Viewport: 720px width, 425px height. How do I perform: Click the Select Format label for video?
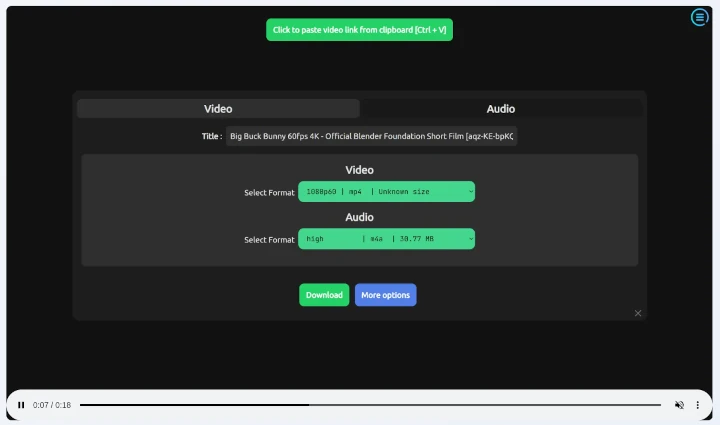[269, 192]
